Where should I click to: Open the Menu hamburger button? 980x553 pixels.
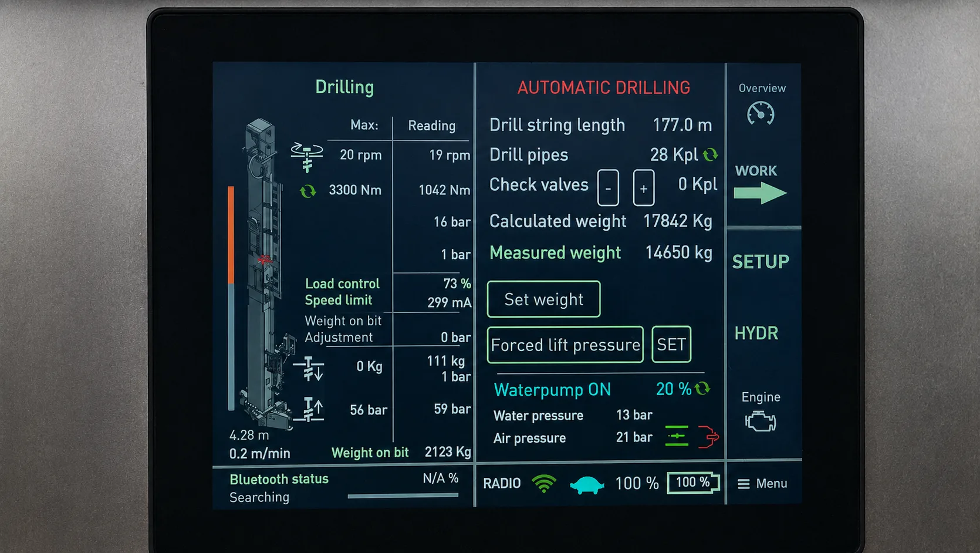[x=762, y=484]
